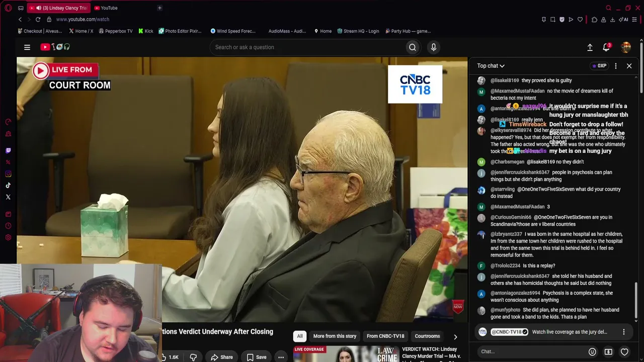The image size is (644, 362).
Task: Click the pinned @CNBC-TV18 channel name
Action: [x=509, y=332]
